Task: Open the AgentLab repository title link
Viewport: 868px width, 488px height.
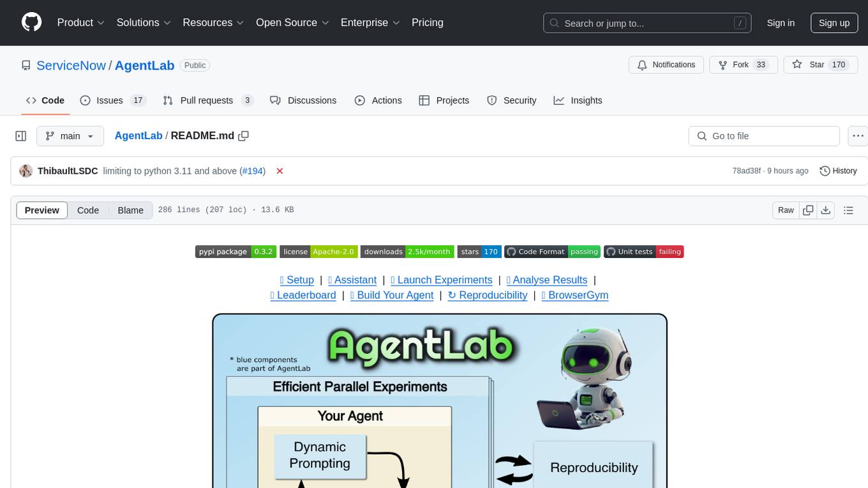Action: (145, 65)
